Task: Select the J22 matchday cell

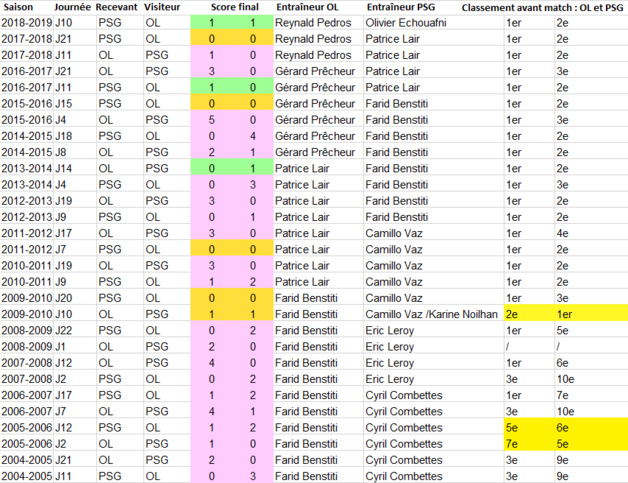Action: coord(63,329)
